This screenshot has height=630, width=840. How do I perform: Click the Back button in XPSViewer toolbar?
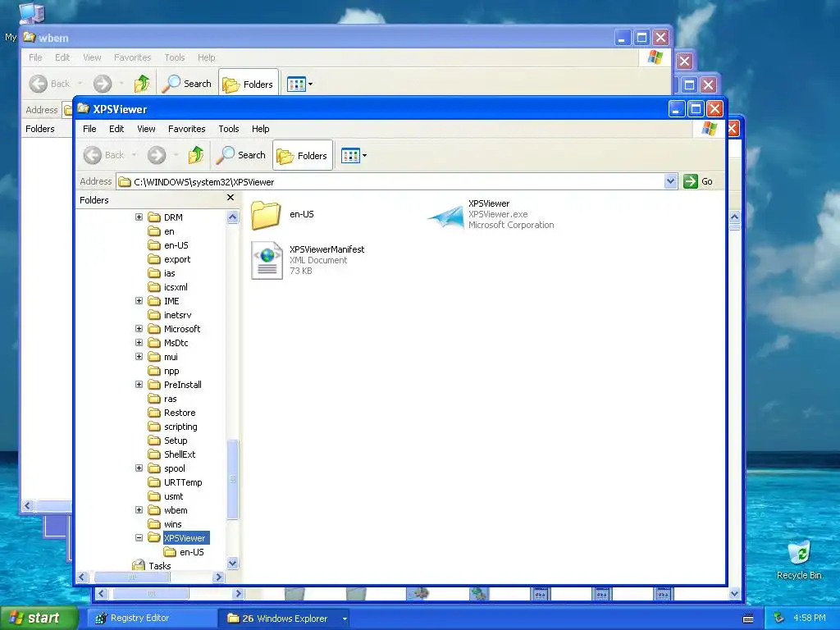(x=104, y=155)
